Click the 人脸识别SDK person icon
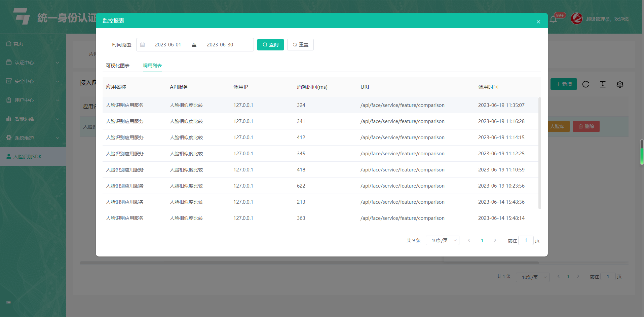The width and height of the screenshot is (644, 317). click(x=9, y=156)
